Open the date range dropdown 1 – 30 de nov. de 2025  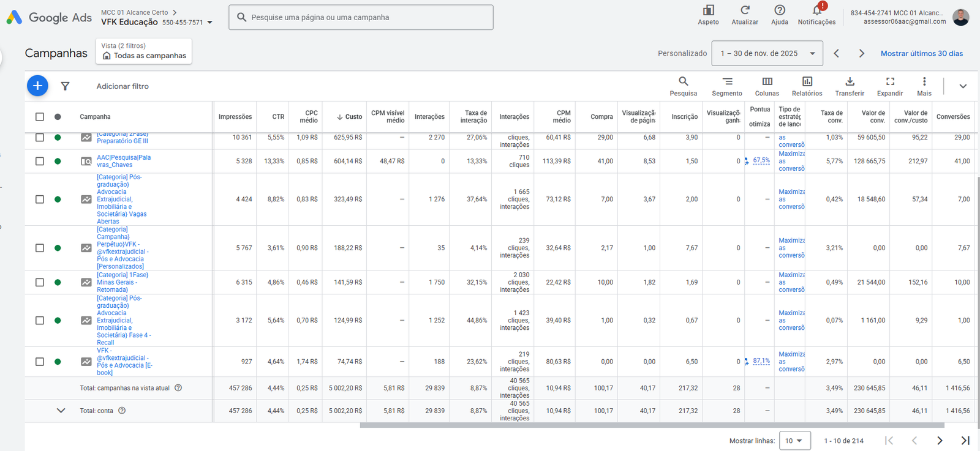[767, 53]
